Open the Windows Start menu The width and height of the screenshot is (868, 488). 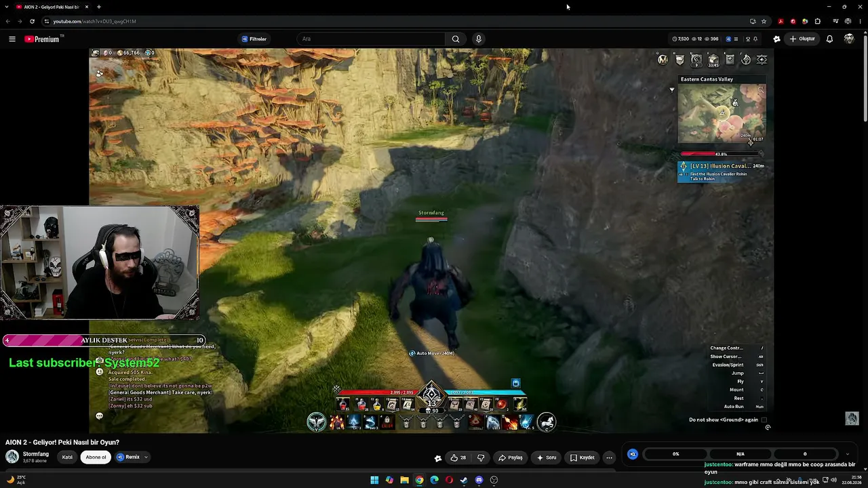pos(374,480)
